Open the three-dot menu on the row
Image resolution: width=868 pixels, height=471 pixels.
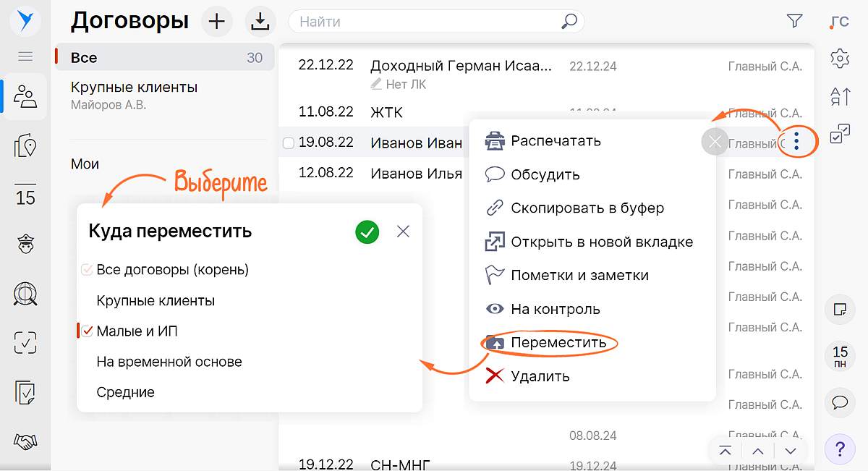coord(796,140)
